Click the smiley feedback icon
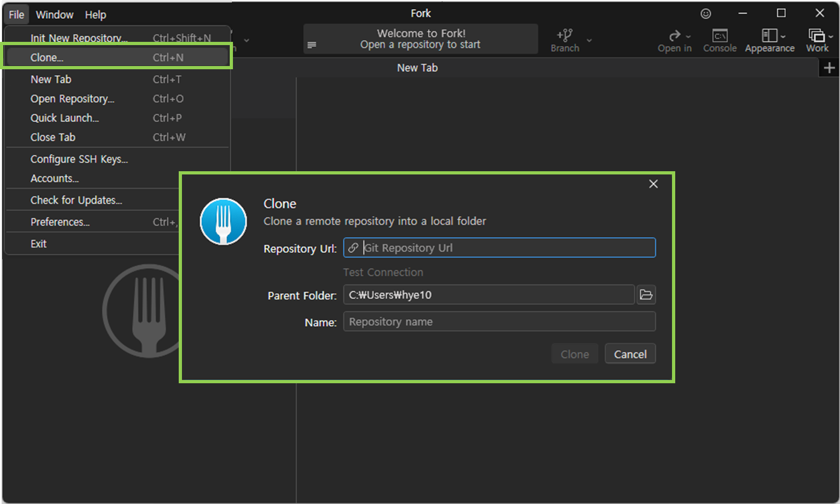The width and height of the screenshot is (840, 504). [x=706, y=13]
